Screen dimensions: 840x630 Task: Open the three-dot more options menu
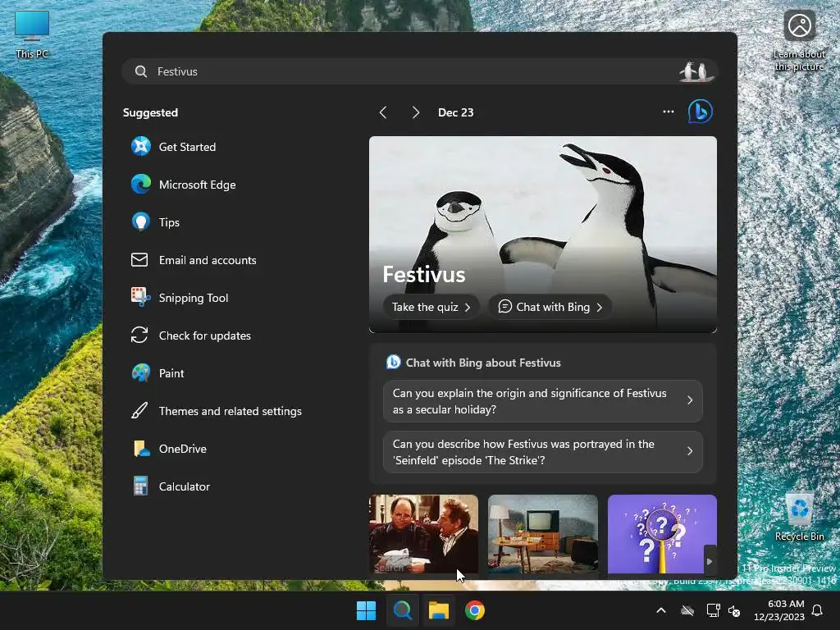tap(668, 112)
